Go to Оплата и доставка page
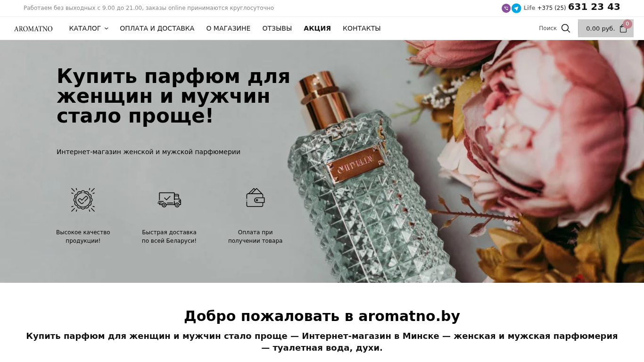This screenshot has height=362, width=644. click(157, 28)
